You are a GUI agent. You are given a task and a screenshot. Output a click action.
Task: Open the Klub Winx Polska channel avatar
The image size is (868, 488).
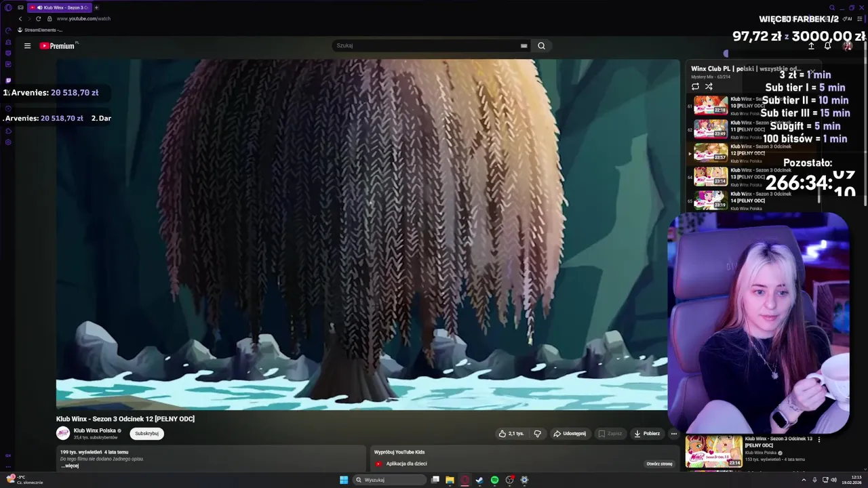click(x=63, y=433)
